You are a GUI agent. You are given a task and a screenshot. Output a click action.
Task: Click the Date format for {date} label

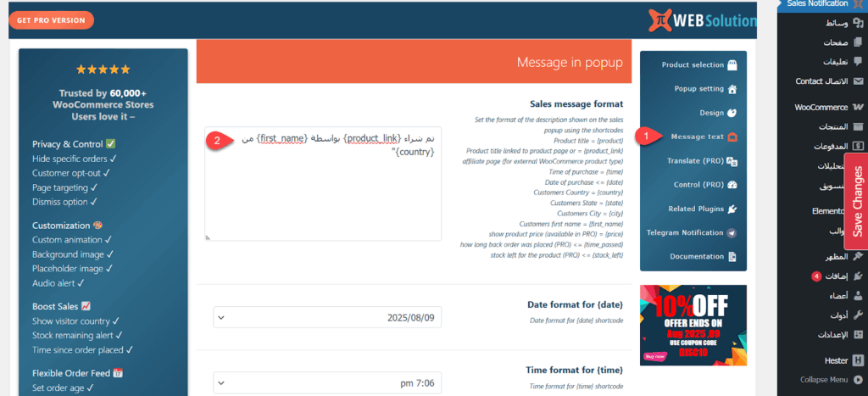click(576, 304)
